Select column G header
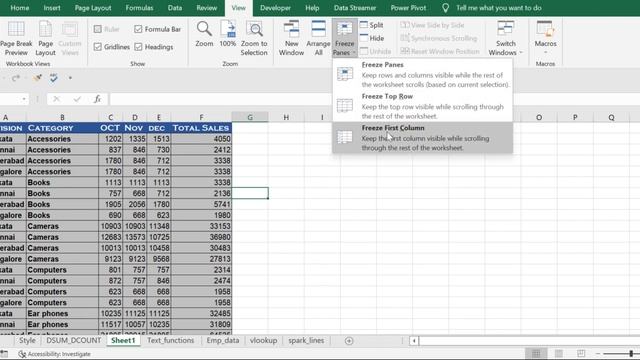Viewport: 640px width, 360px height. click(250, 117)
